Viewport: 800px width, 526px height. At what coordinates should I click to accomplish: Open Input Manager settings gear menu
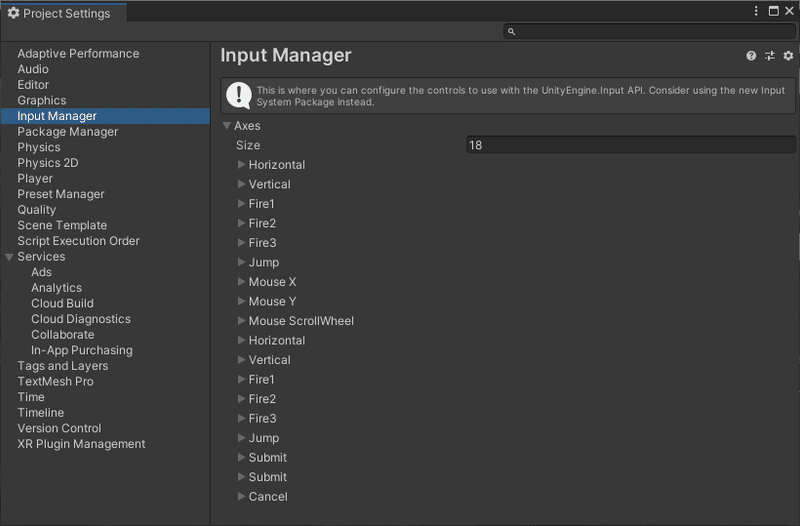788,56
